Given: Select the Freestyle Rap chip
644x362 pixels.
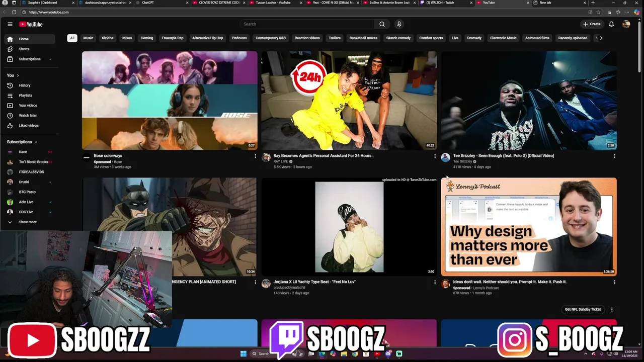Looking at the screenshot, I should 173,38.
